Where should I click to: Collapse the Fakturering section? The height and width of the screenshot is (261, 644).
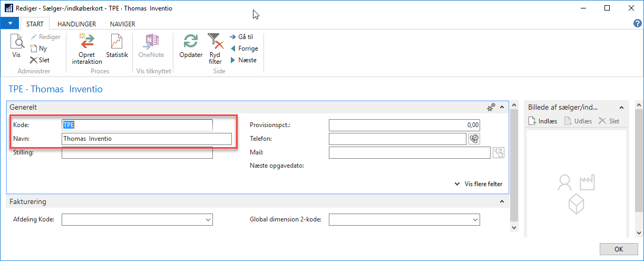[x=502, y=202]
